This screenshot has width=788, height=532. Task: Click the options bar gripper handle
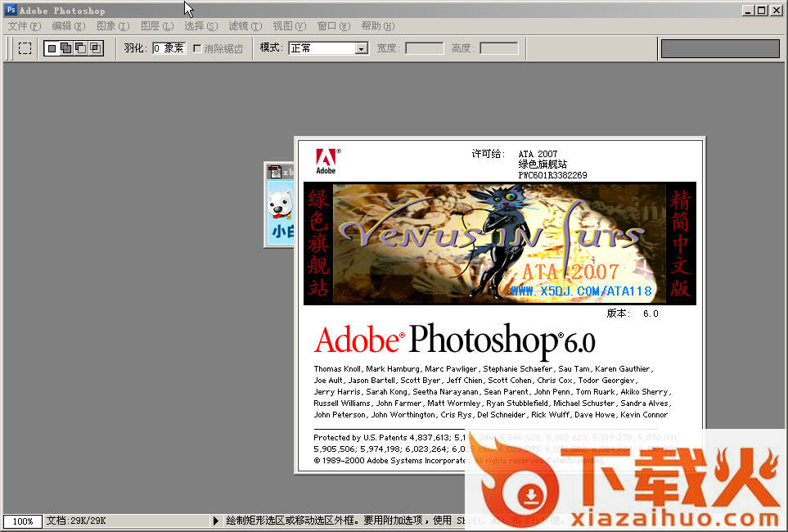[7, 48]
